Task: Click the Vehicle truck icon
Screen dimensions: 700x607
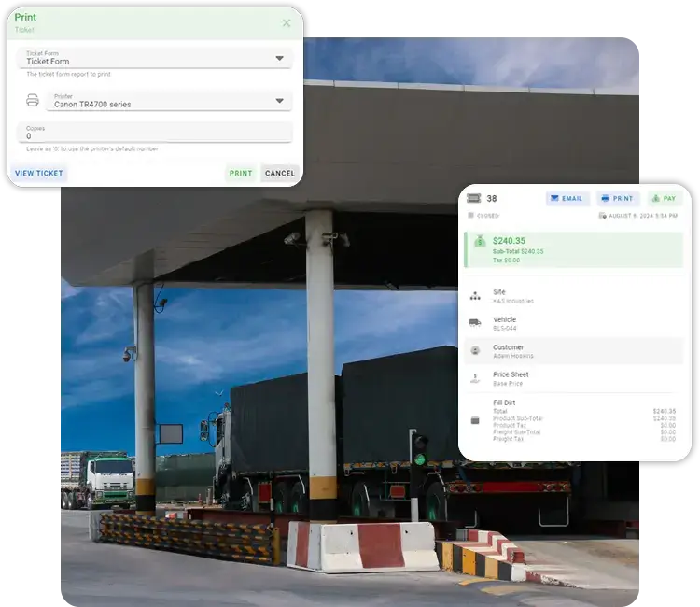Action: pos(475,323)
